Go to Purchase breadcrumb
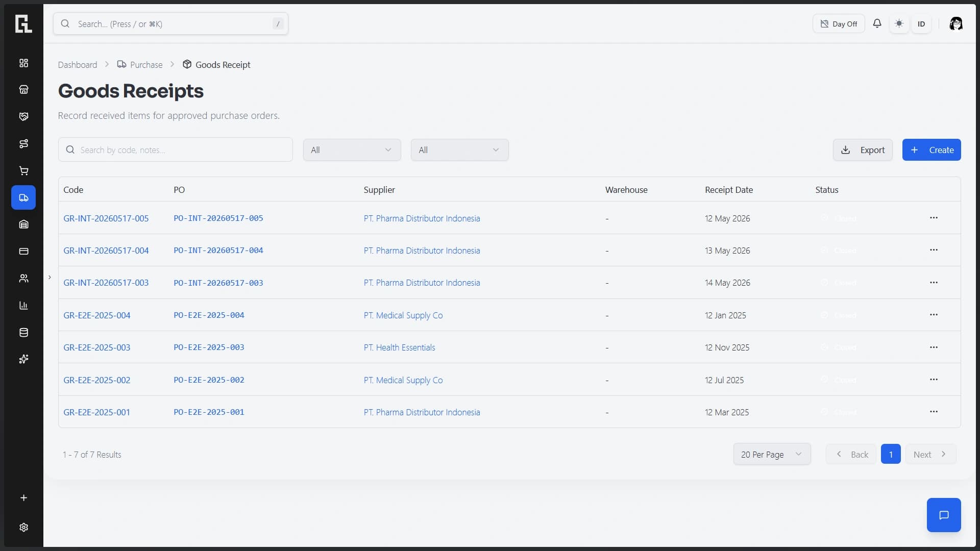980x551 pixels. click(140, 65)
